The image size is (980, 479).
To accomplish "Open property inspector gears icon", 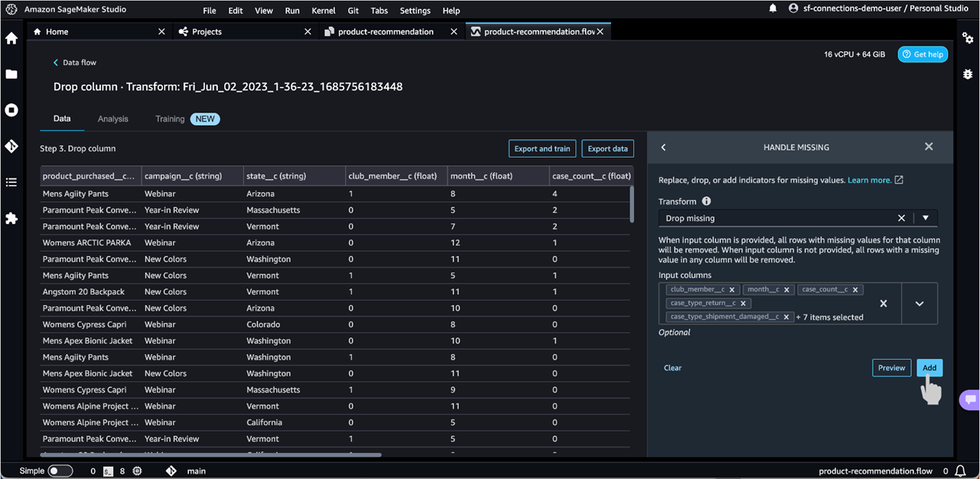I will (x=968, y=38).
